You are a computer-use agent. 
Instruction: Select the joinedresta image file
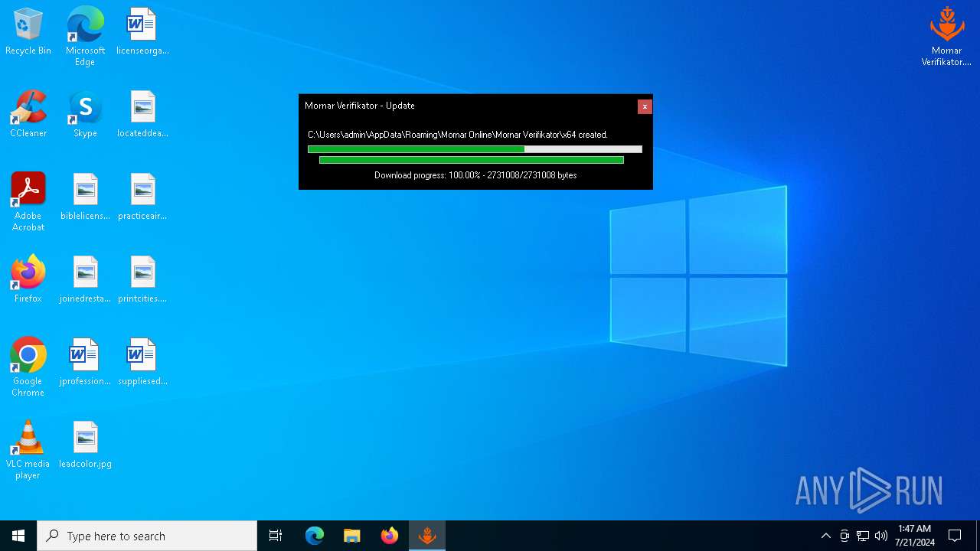click(85, 280)
